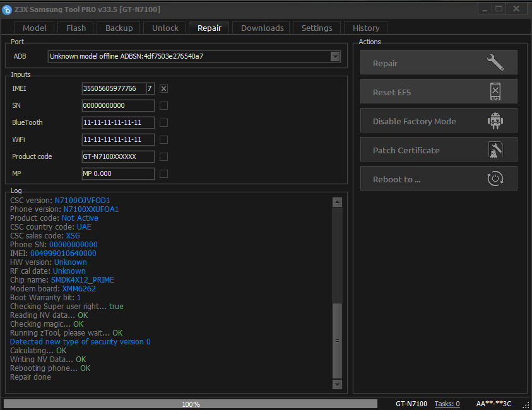Click the certificate icon on Patch Certificate
Viewport: 532px width, 410px height.
click(x=495, y=150)
